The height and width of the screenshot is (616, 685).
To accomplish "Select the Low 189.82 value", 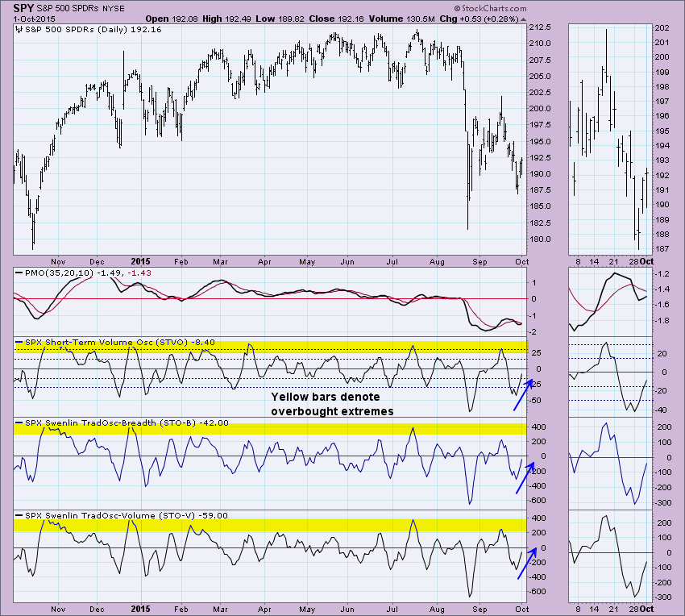I will point(280,19).
